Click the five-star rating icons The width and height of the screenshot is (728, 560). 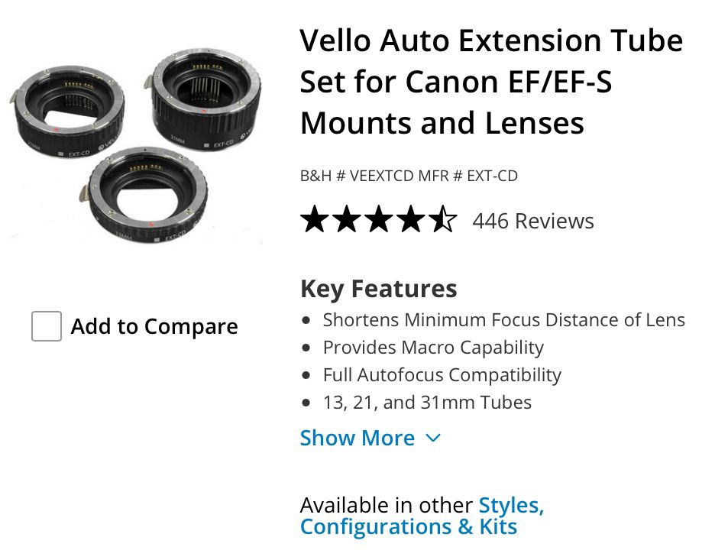(378, 221)
